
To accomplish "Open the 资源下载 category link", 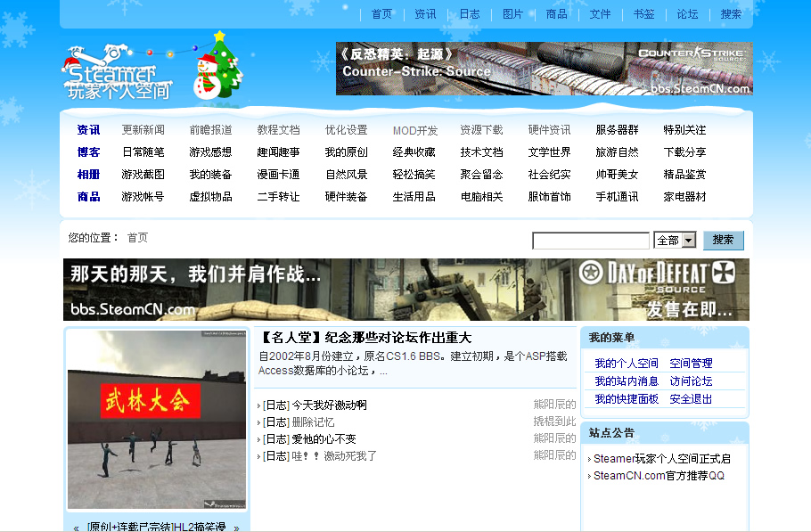I will (481, 130).
